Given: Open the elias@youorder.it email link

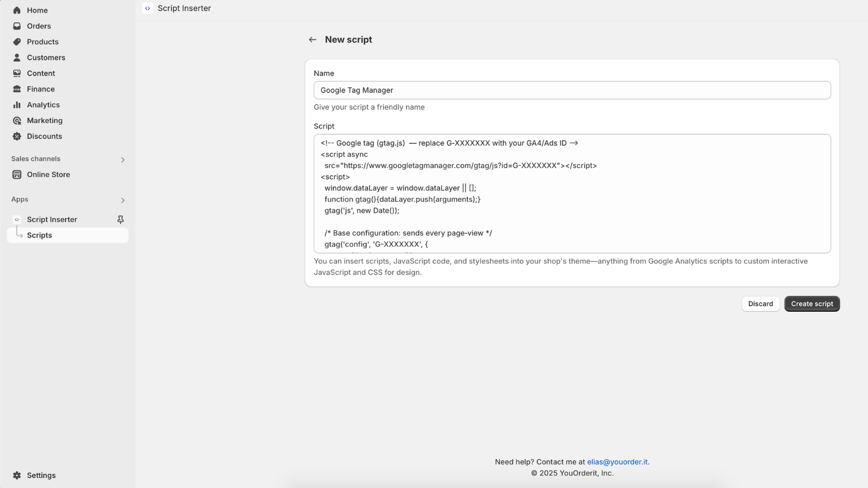Looking at the screenshot, I should (617, 462).
